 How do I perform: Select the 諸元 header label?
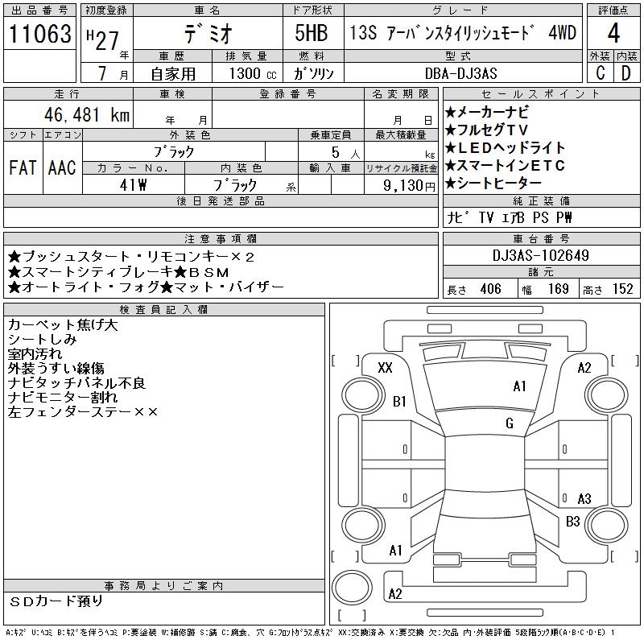pyautogui.click(x=541, y=272)
